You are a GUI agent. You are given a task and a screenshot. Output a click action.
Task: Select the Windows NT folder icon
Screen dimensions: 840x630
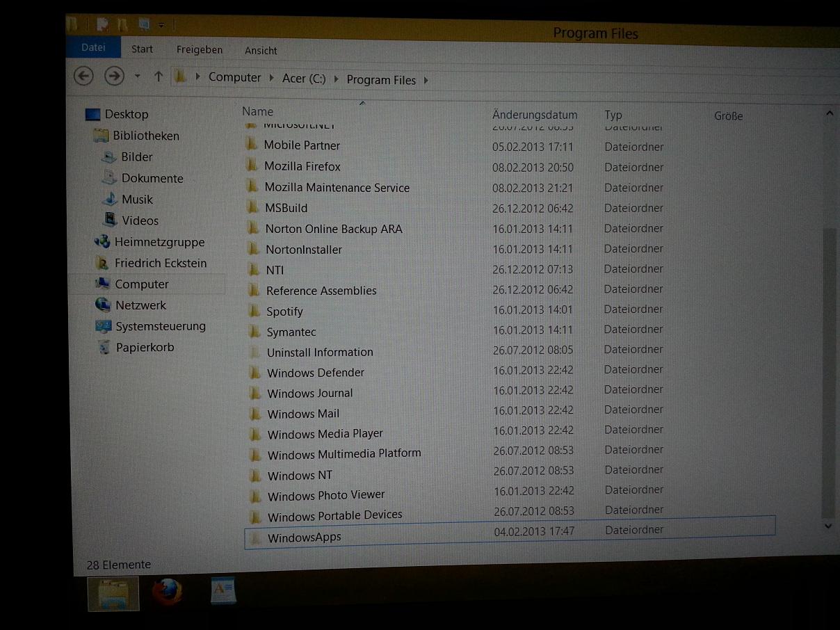click(257, 476)
